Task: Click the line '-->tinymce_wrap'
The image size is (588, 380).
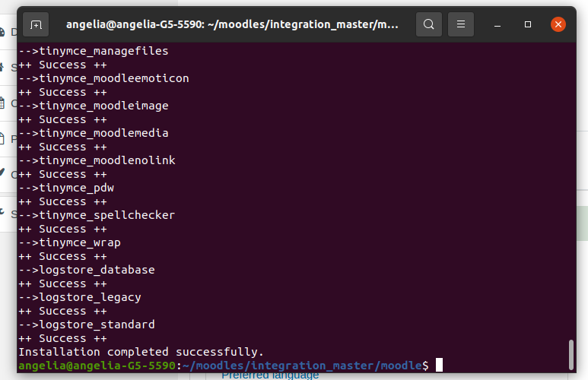Action: [69, 242]
